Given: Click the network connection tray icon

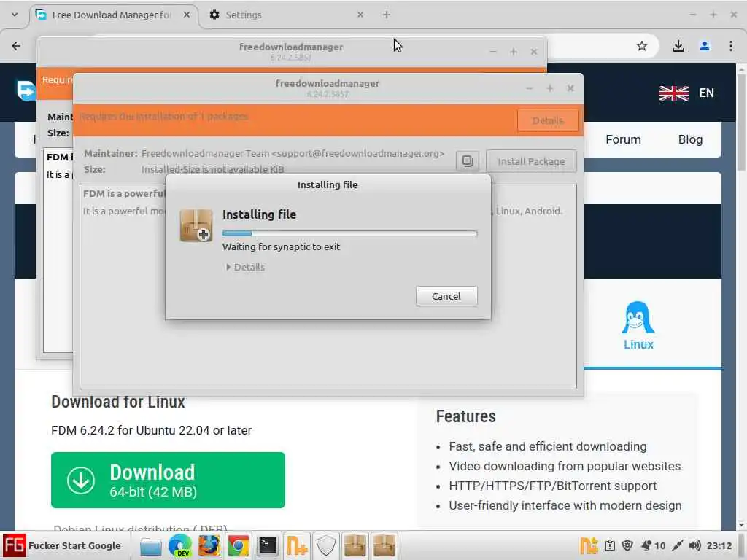Looking at the screenshot, I should (x=677, y=545).
